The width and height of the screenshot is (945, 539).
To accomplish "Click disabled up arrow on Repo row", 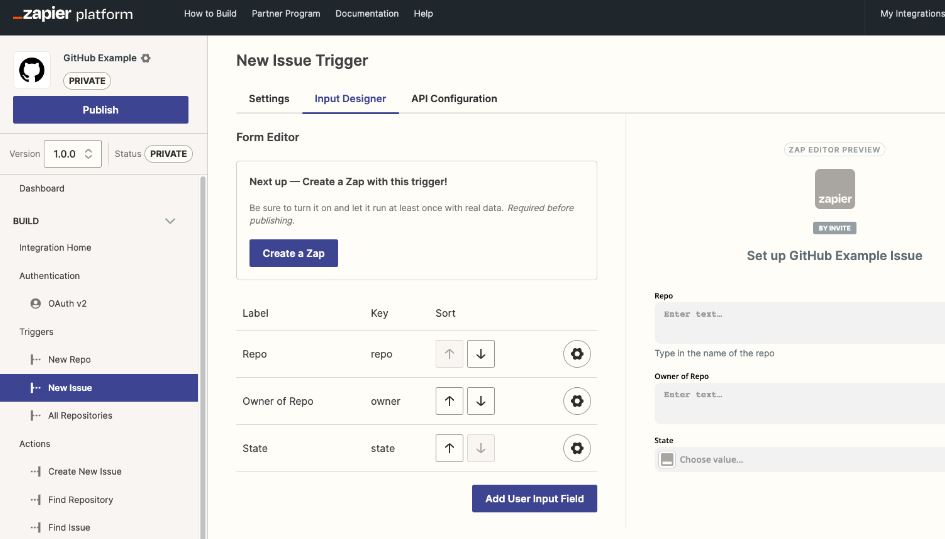I will (x=449, y=354).
